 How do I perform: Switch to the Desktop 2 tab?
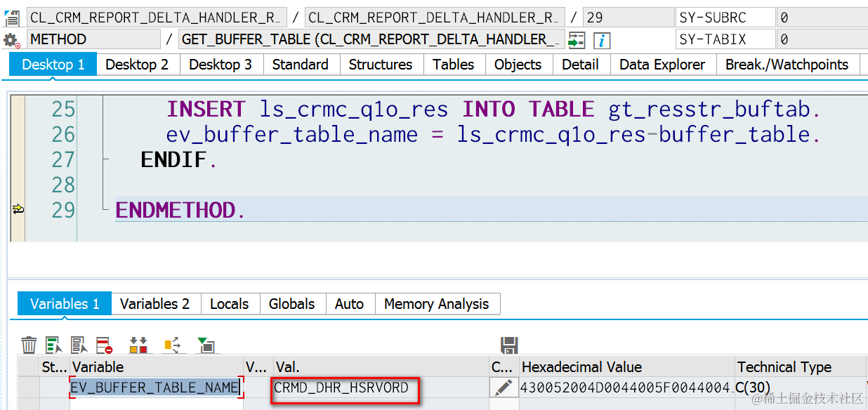(x=137, y=65)
